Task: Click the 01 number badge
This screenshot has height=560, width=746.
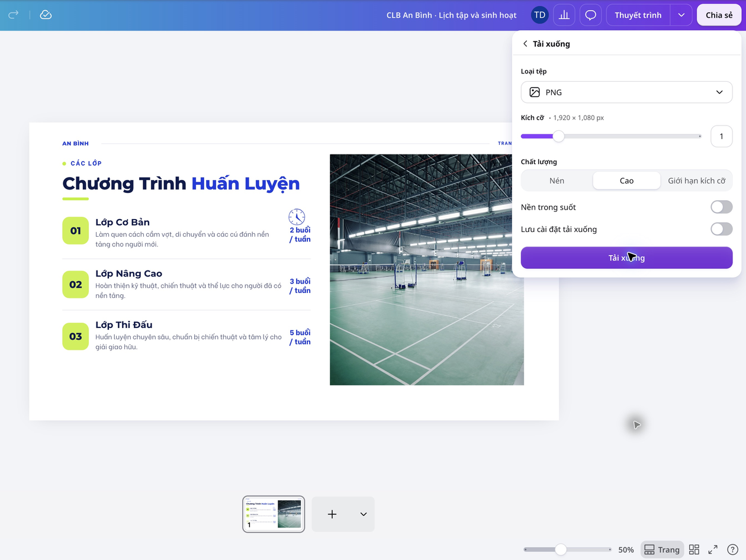Action: [x=75, y=231]
